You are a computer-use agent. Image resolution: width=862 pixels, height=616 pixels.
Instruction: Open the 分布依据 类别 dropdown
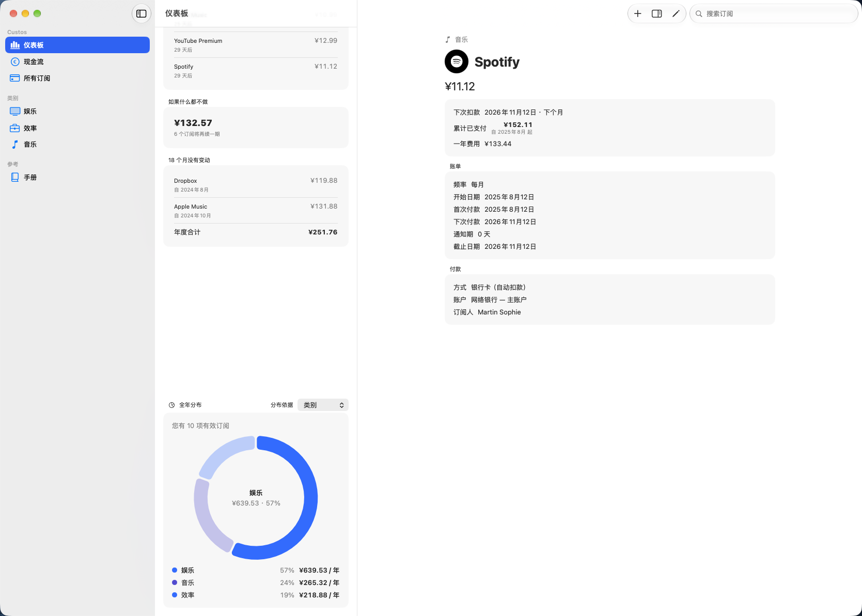pos(323,405)
